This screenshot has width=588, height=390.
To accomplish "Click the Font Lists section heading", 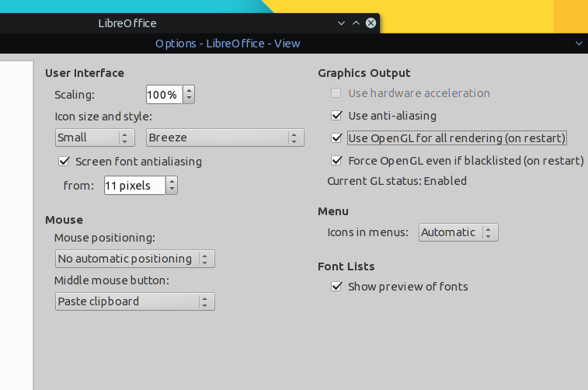I will (x=346, y=266).
